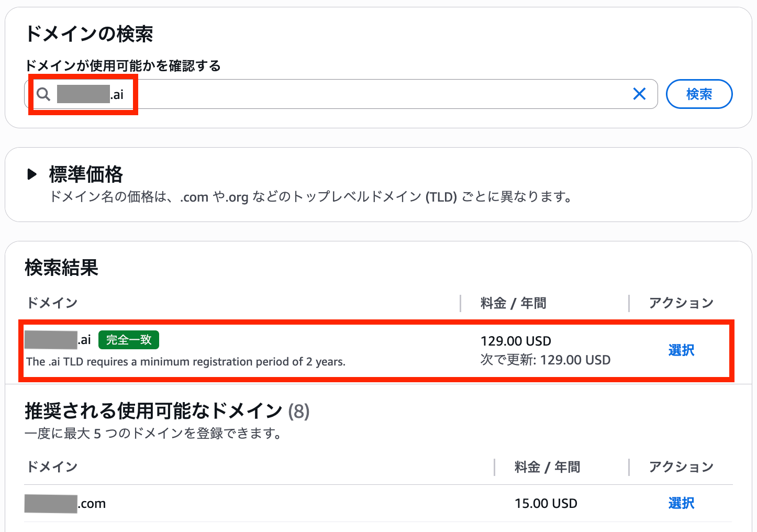Click into the domain search input field
Viewport: 757px width, 532px height.
366,94
